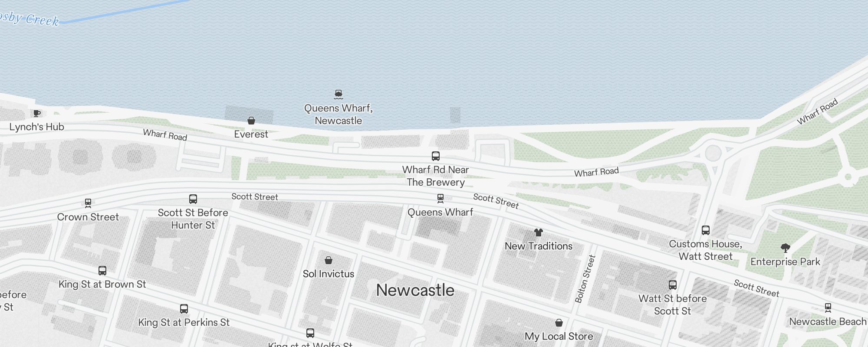Click Customs House, Watt Street bus icon
Screen dimensions: 868x347
click(x=706, y=230)
